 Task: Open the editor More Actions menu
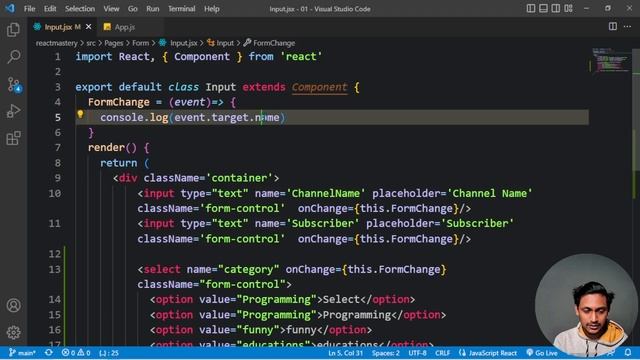627,27
